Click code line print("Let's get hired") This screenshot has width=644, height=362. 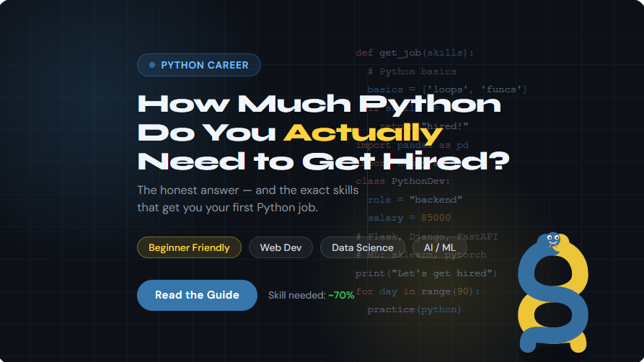[426, 273]
